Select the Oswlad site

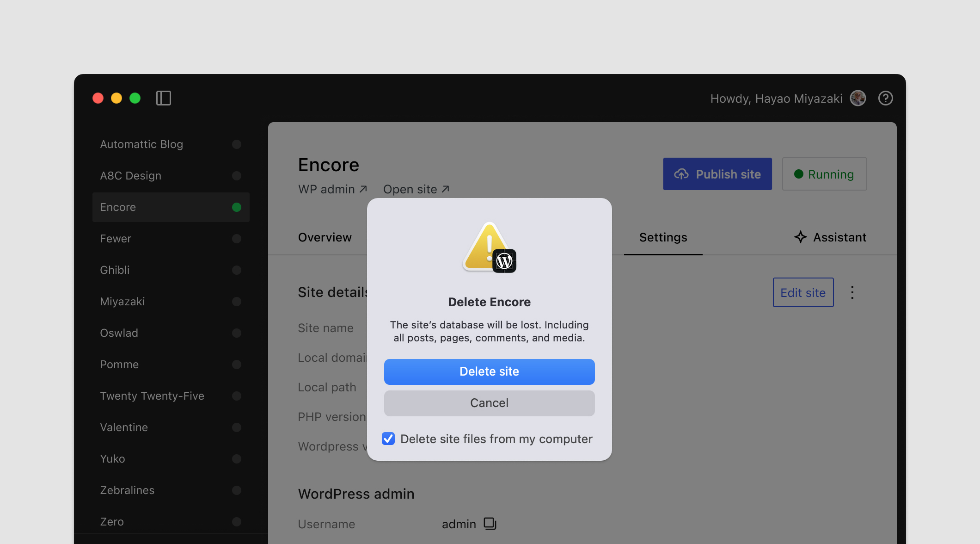click(171, 333)
